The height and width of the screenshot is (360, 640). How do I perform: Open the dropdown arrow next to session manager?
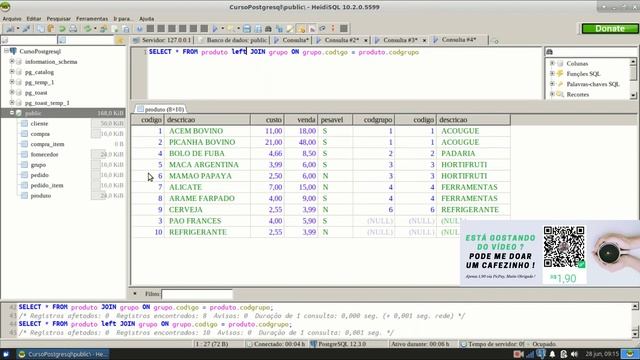click(x=18, y=29)
